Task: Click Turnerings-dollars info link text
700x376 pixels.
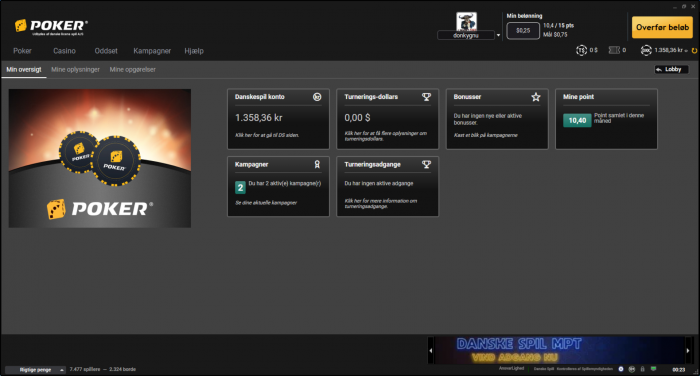Action: click(x=386, y=136)
